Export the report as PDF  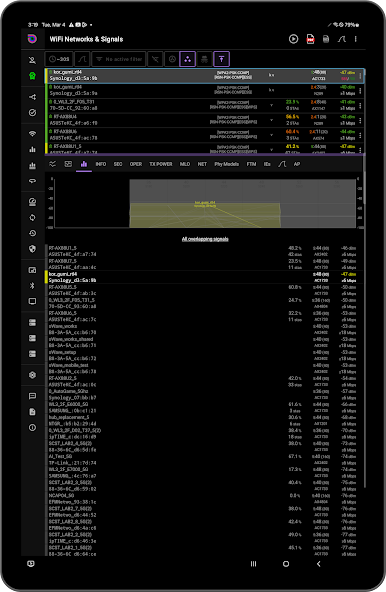tap(310, 39)
